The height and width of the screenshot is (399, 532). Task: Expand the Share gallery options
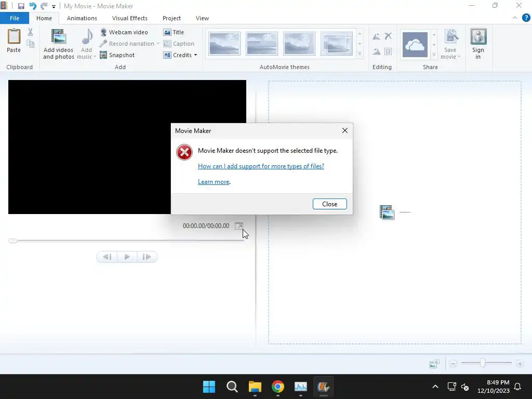[x=434, y=55]
